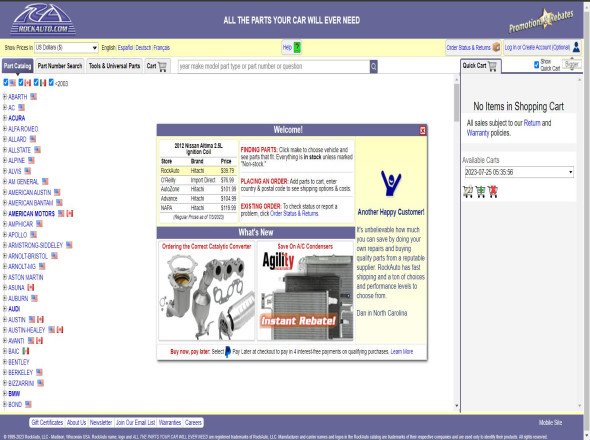Screen dimensions: 590x440
Task: Click the Bigger quick cart size button
Action: click(572, 64)
